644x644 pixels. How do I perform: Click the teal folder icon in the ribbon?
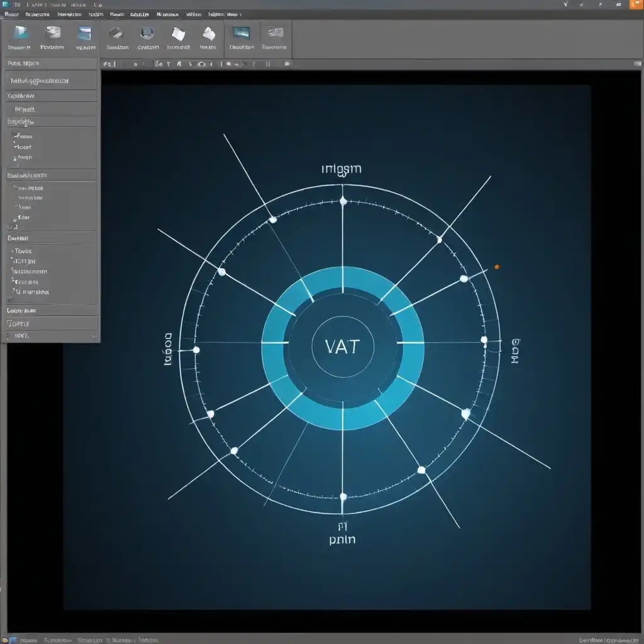[x=19, y=33]
